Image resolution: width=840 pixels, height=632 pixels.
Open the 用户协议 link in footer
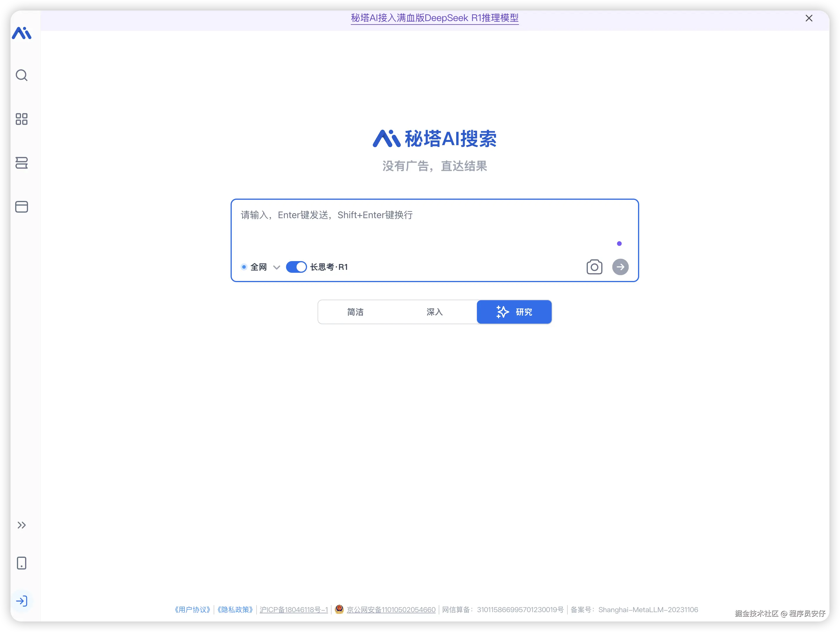(192, 610)
